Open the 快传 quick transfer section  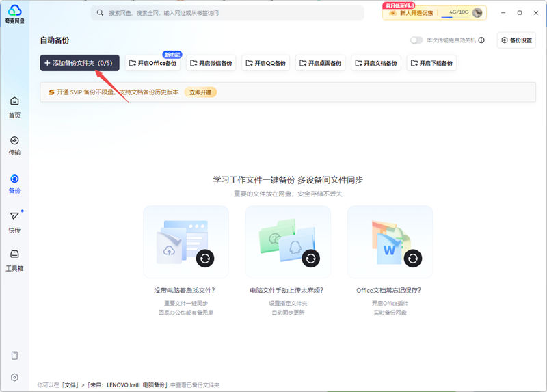(x=14, y=221)
